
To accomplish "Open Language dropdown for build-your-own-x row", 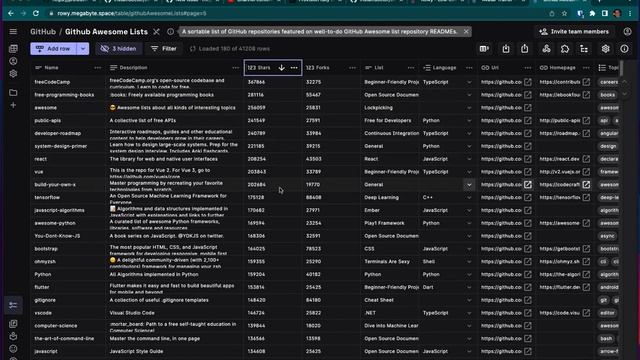I will pyautogui.click(x=469, y=184).
